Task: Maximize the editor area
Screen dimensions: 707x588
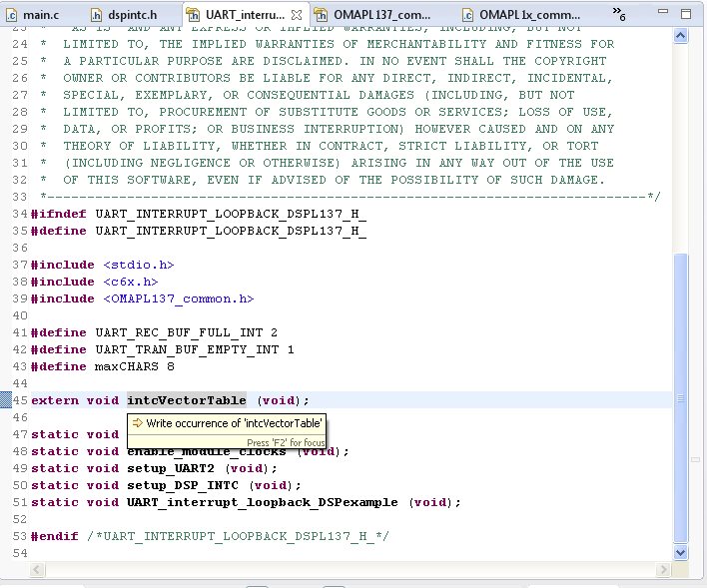Action: pos(686,14)
